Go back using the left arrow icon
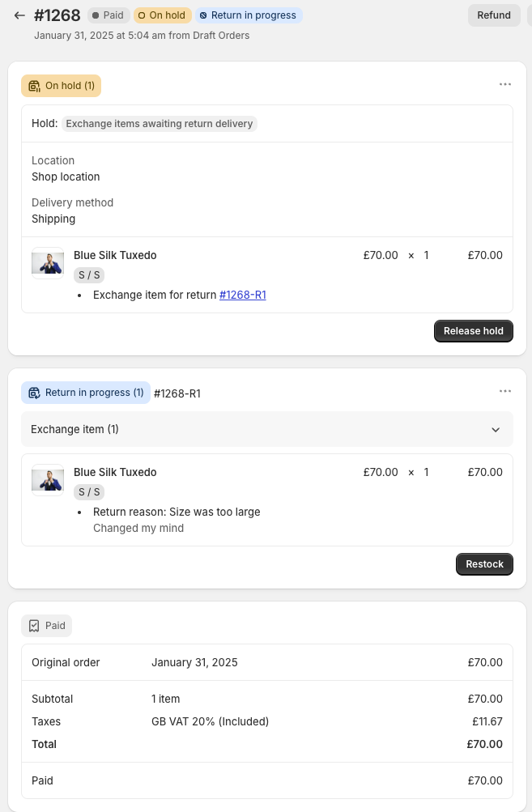 point(19,15)
